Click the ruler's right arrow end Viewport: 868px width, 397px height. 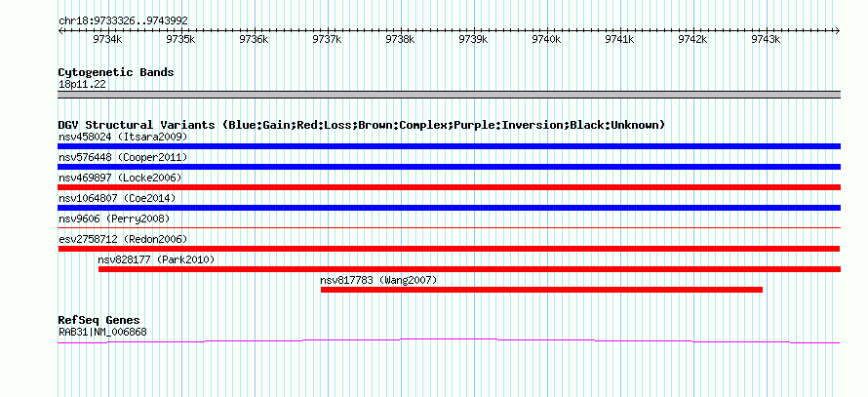[x=838, y=30]
